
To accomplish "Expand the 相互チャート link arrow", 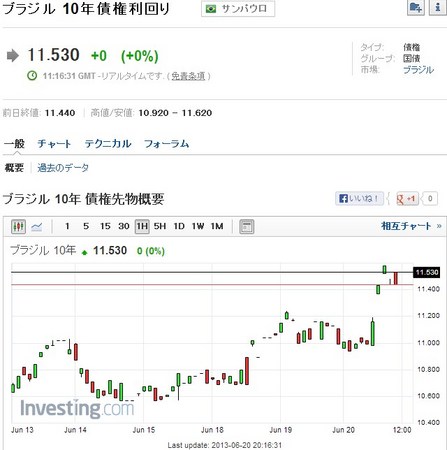I will pos(439,226).
